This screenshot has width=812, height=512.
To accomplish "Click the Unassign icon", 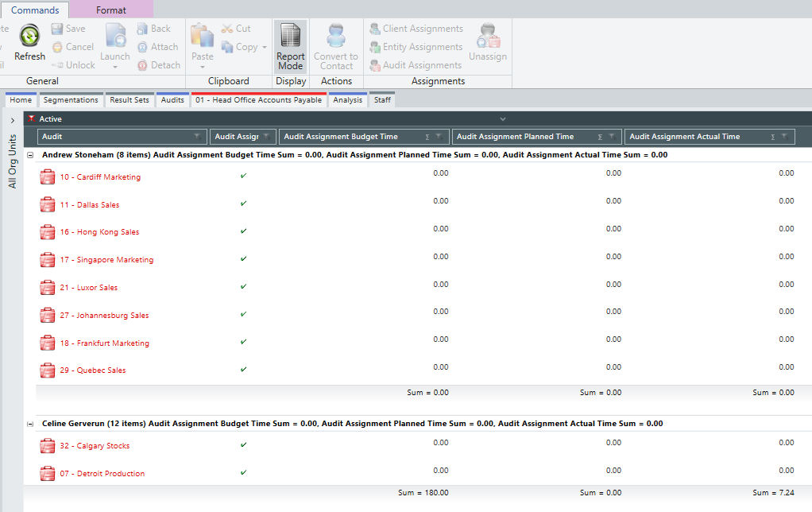I will pos(489,35).
